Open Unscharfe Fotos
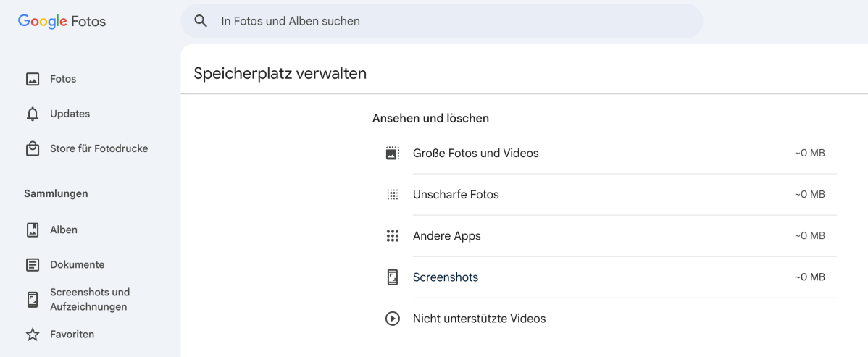This screenshot has height=357, width=868. 456,195
